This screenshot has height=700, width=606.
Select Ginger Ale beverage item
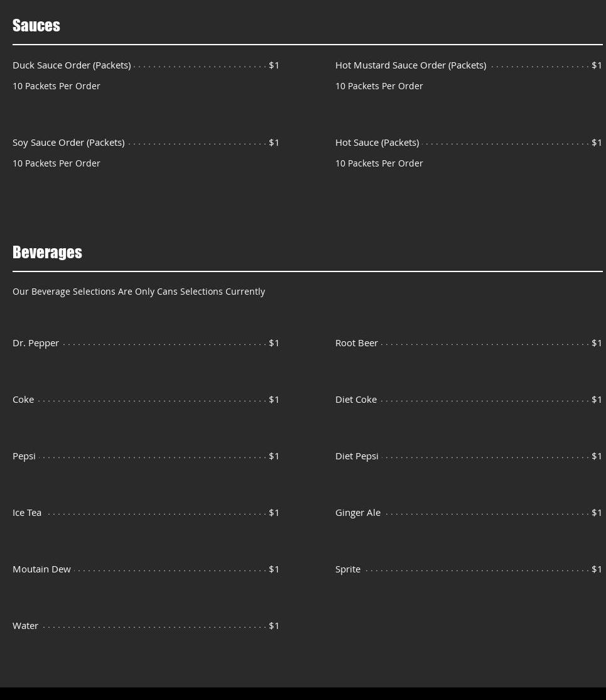358,513
